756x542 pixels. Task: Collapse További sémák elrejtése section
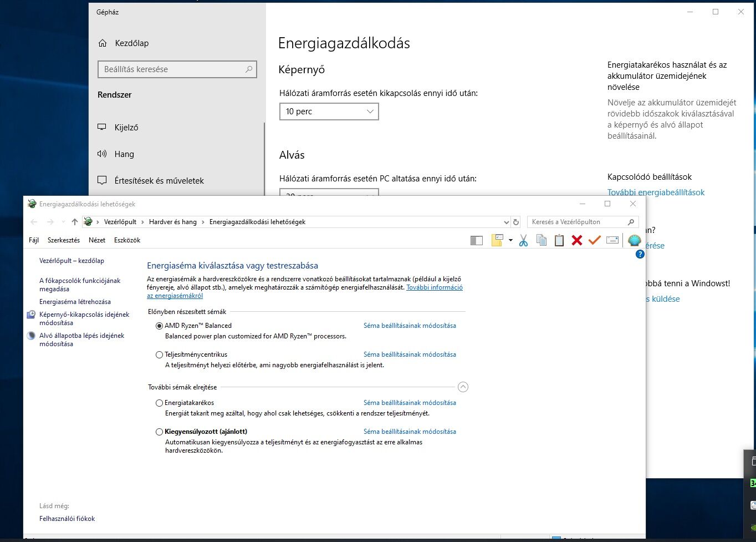pos(463,387)
